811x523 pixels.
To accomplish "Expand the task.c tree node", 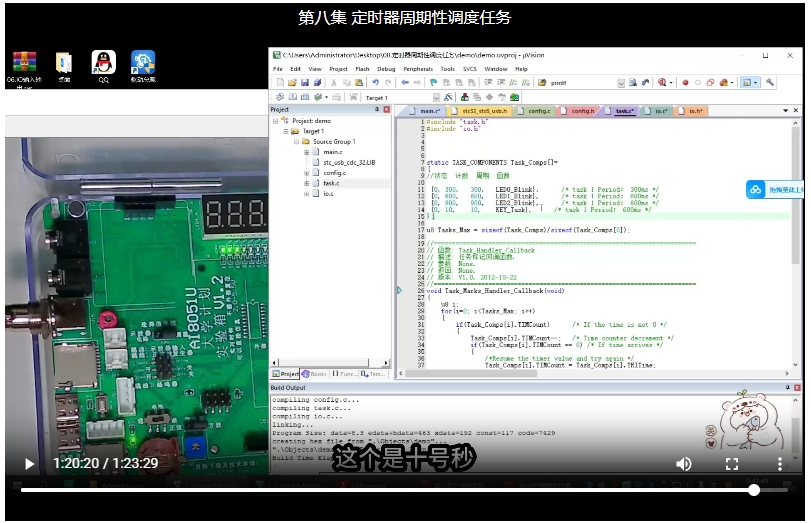I will [306, 183].
